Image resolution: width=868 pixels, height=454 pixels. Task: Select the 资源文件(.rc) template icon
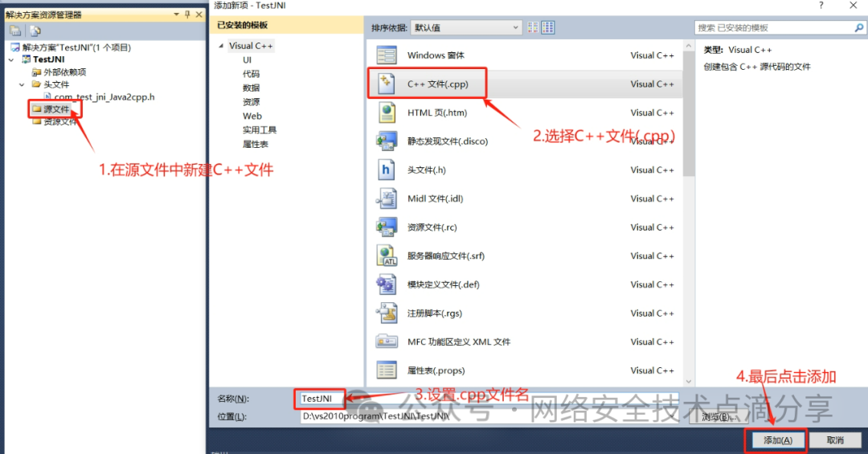[387, 227]
